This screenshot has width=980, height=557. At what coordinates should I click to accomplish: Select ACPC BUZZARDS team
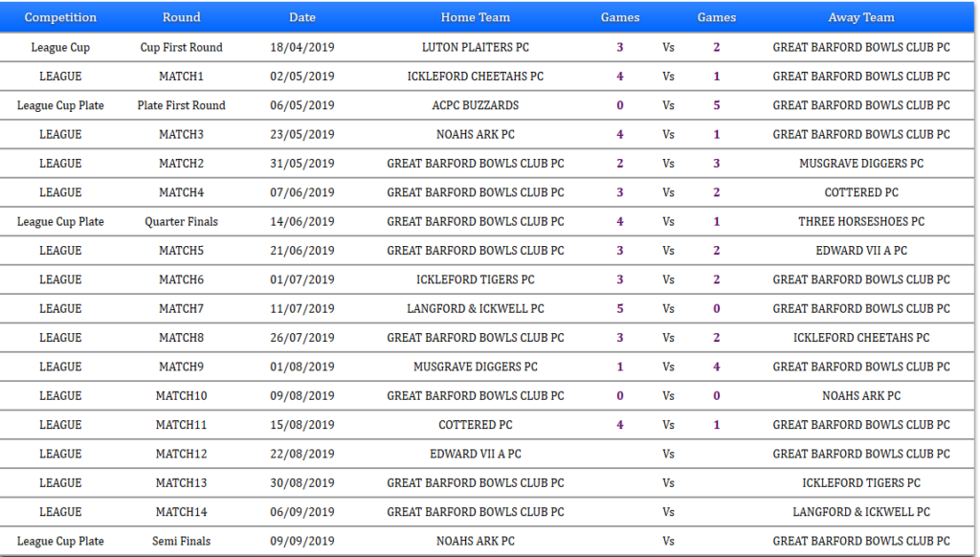(x=475, y=105)
